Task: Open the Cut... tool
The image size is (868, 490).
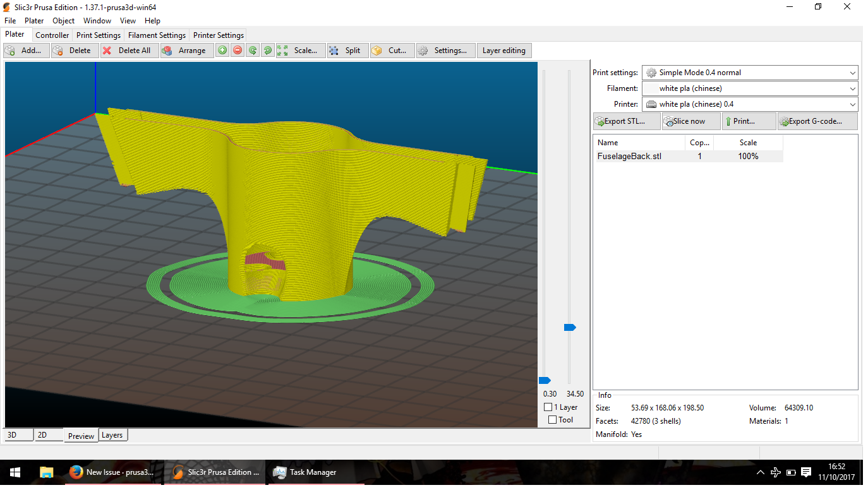Action: click(x=392, y=51)
